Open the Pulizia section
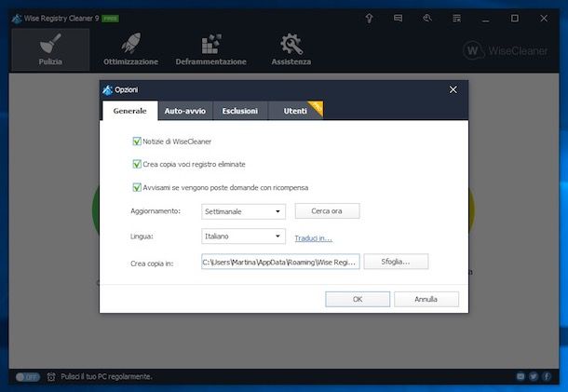Viewport: 568px width, 392px height. 50,49
